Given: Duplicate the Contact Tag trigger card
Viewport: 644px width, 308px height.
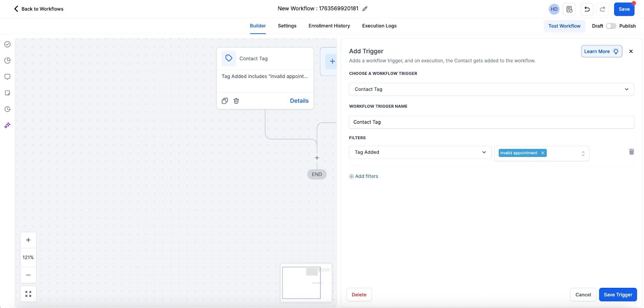Looking at the screenshot, I should 225,101.
